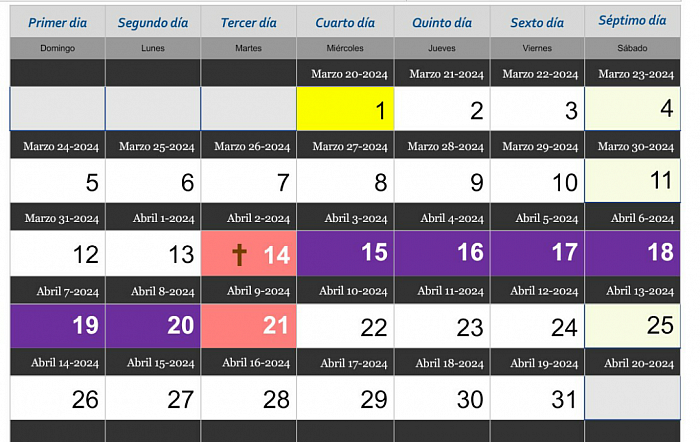Select the 'Cuarto día' header

345,22
